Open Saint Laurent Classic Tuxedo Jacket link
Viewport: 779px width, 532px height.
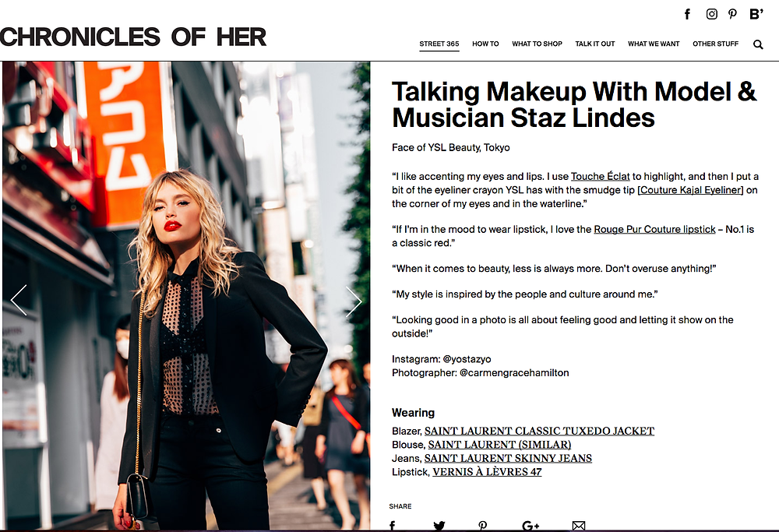pos(539,431)
